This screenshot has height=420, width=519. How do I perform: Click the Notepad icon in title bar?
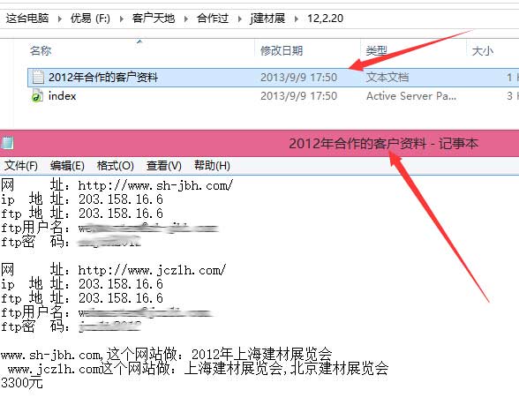click(8, 143)
